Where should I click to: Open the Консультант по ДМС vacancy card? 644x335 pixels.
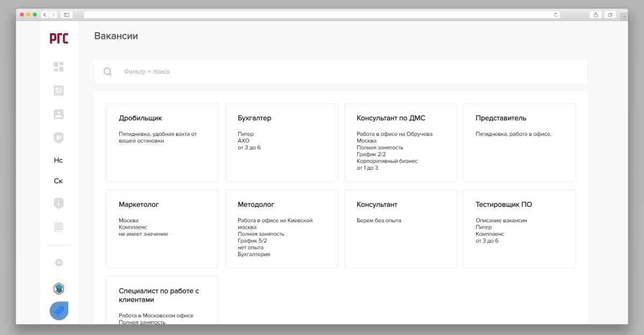(400, 142)
